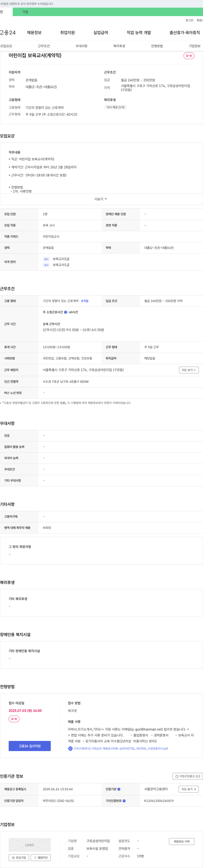This screenshot has width=203, height=868.
Task: Click the D-8 badge beside job title
Action: click(189, 55)
